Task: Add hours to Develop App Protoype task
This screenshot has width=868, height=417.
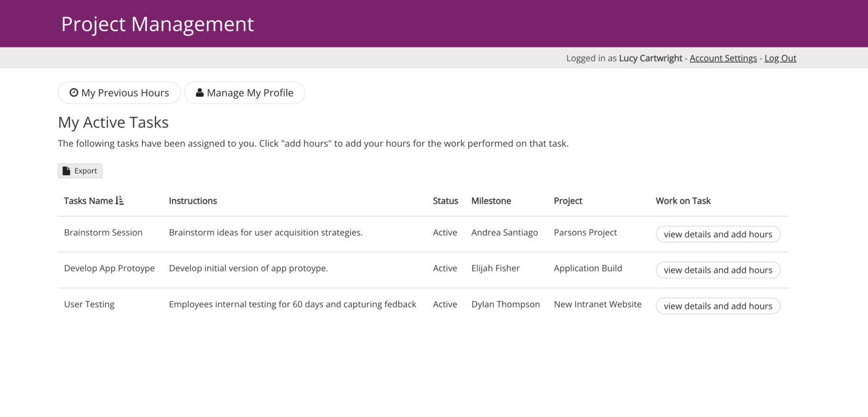Action: coord(718,270)
